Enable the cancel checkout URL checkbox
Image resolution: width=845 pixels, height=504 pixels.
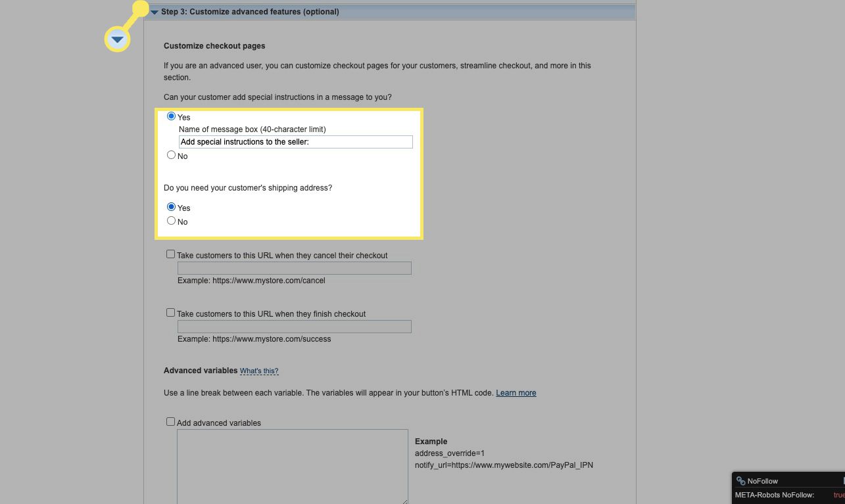point(170,254)
